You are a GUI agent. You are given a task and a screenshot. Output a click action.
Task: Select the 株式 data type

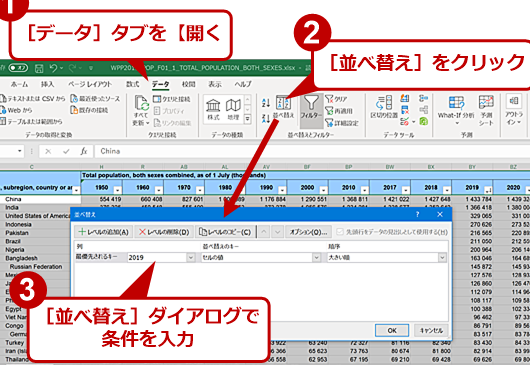pyautogui.click(x=213, y=109)
